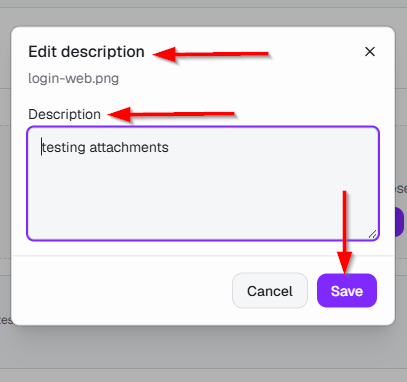
Task: Click the divider line above the footer buttons
Action: [203, 256]
